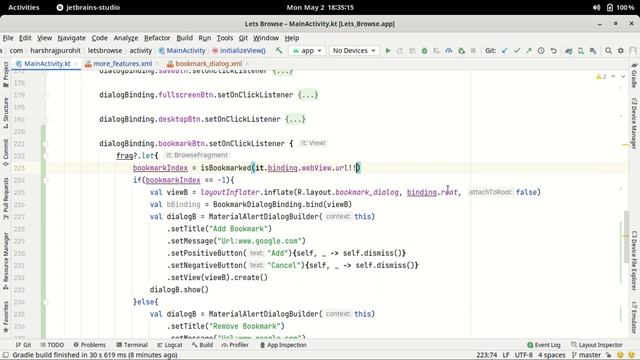Screen dimensions: 640x360
Task: Click the UTF-8 encoding status entry
Action: (523, 355)
